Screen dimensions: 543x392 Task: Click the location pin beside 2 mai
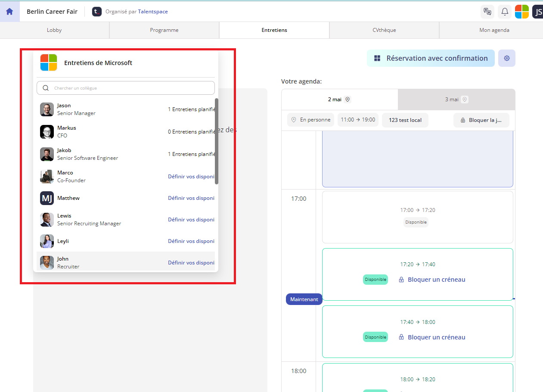click(348, 100)
